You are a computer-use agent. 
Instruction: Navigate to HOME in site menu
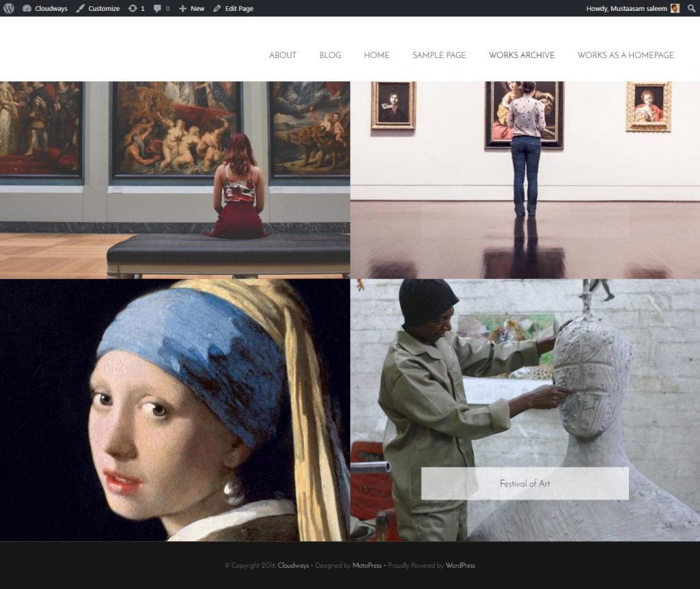pyautogui.click(x=377, y=55)
